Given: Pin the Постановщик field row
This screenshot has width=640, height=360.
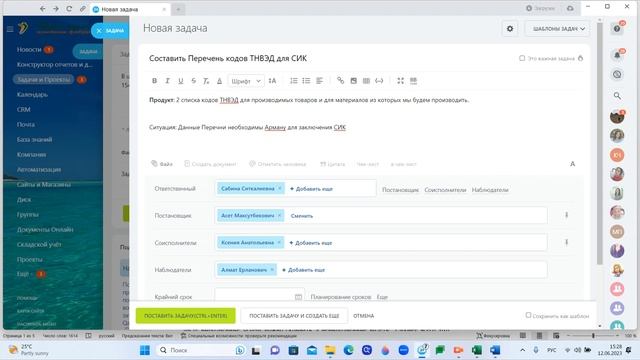Looking at the screenshot, I should 567,215.
